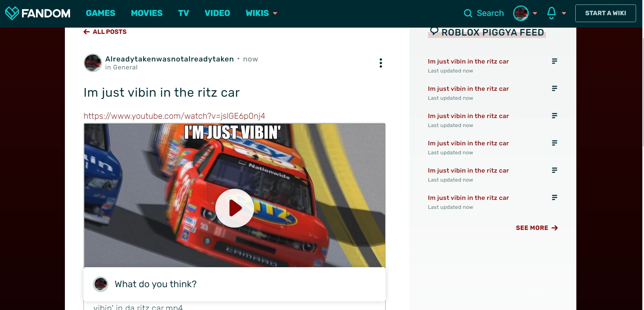Click the commenter avatar beside the reply field
Image resolution: width=644 pixels, height=310 pixels.
pyautogui.click(x=101, y=284)
